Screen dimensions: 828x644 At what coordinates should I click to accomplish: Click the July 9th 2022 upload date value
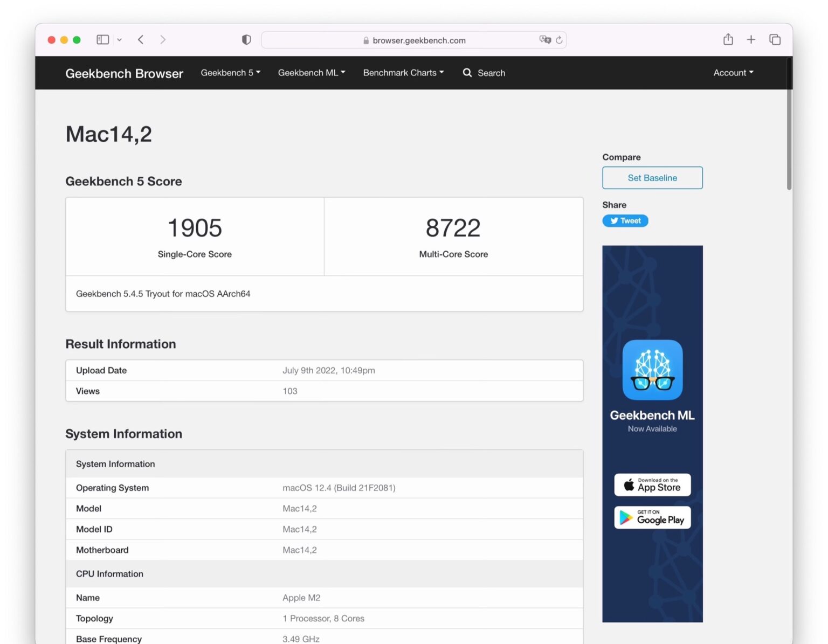point(329,370)
